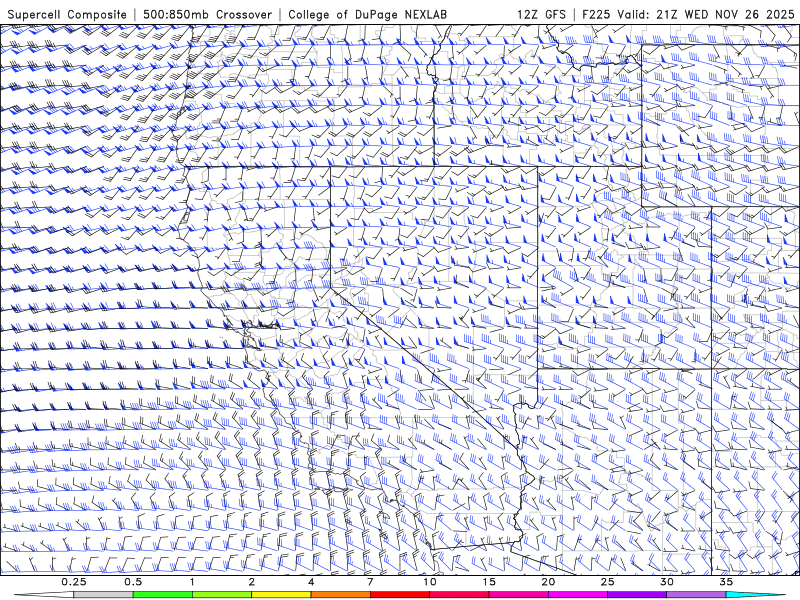Screen dimensions: 800x600
Task: Click the legend value '1'
Action: click(192, 582)
